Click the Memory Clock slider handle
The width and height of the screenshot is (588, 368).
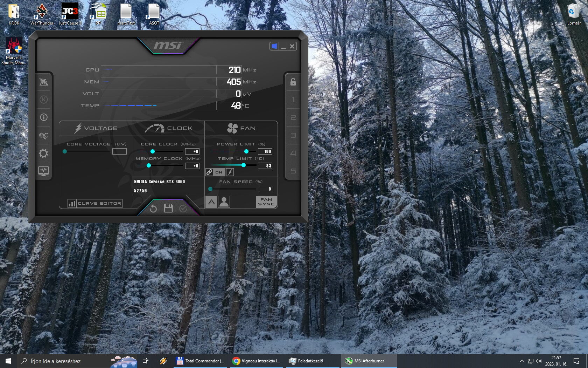(x=149, y=165)
